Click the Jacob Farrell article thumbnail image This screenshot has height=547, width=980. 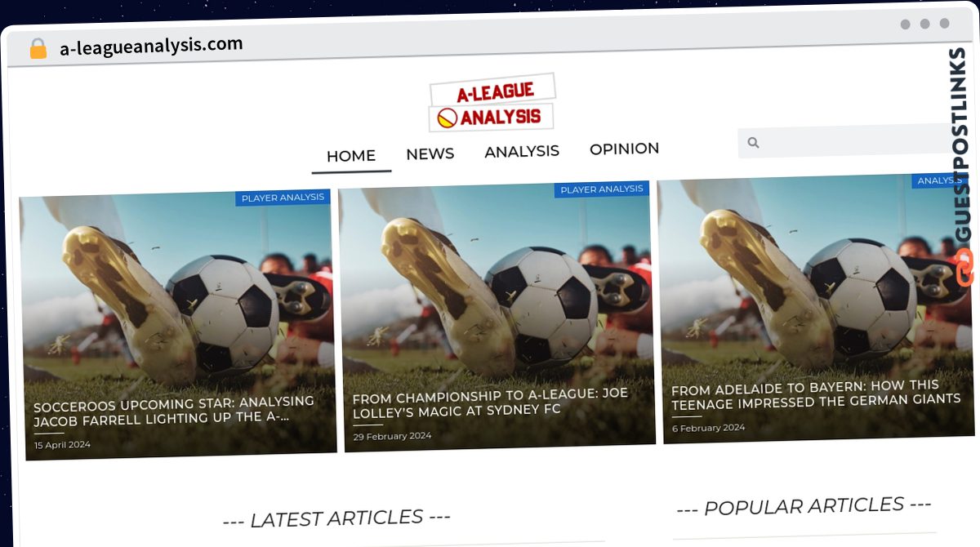tap(178, 325)
